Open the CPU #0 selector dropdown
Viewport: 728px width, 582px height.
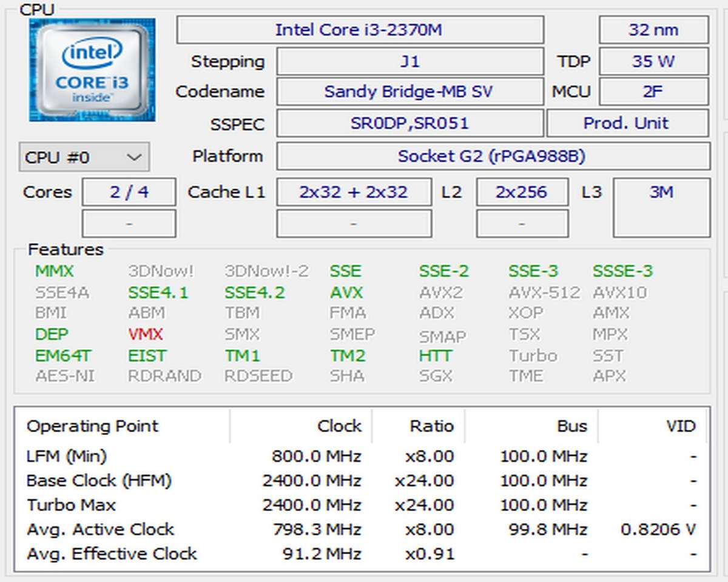click(84, 158)
